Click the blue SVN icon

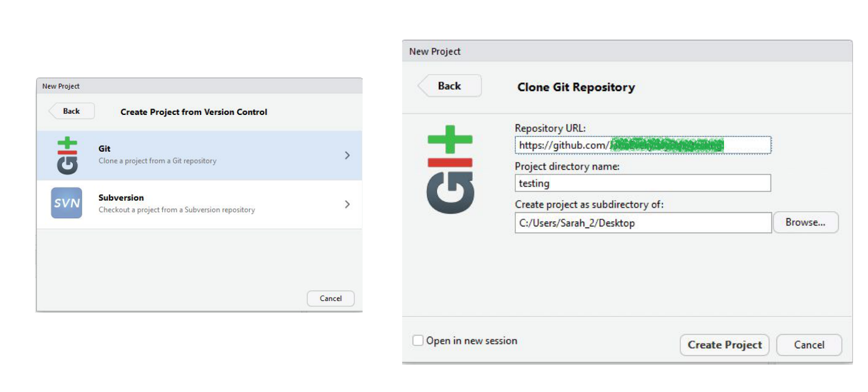pyautogui.click(x=66, y=203)
